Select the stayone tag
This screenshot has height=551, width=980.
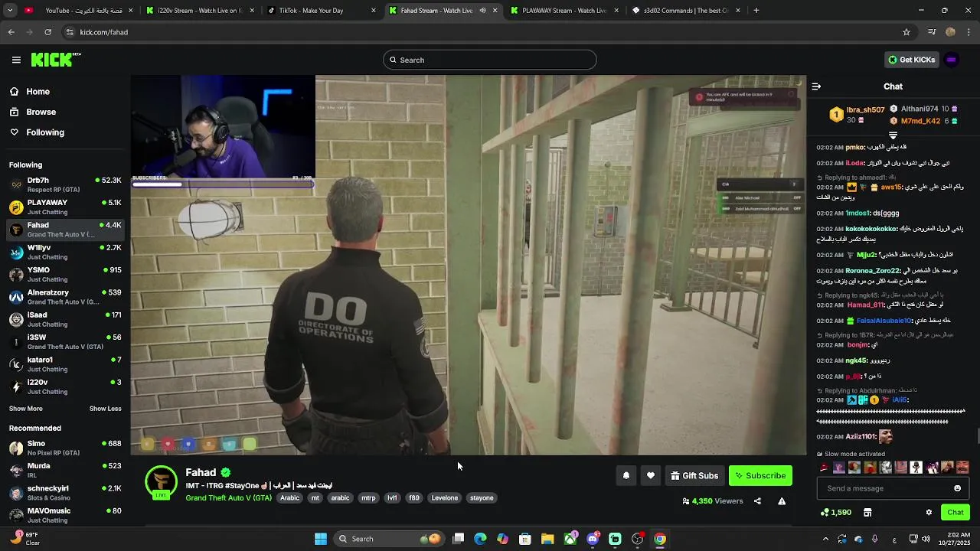(482, 498)
